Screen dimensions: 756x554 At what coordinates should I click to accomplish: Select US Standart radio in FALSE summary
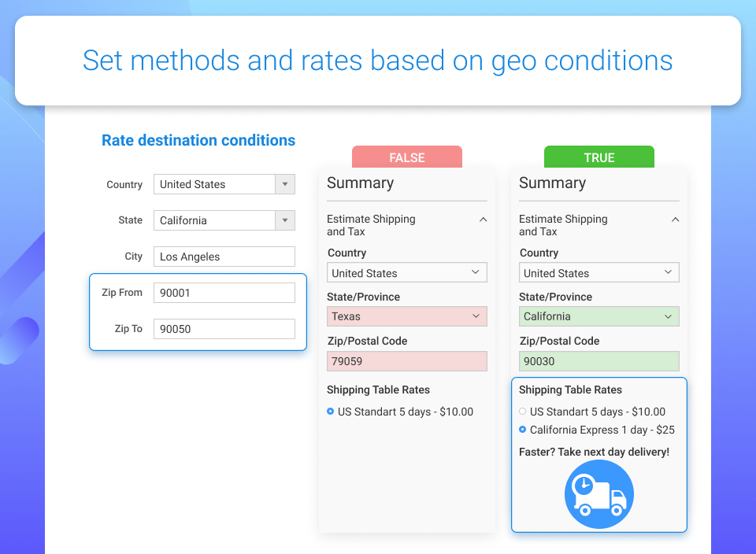(x=330, y=412)
